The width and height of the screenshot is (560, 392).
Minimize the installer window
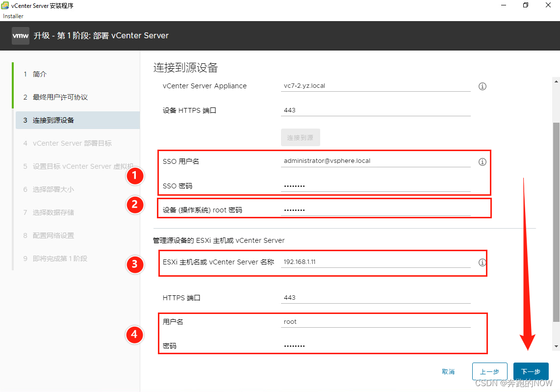(504, 5)
